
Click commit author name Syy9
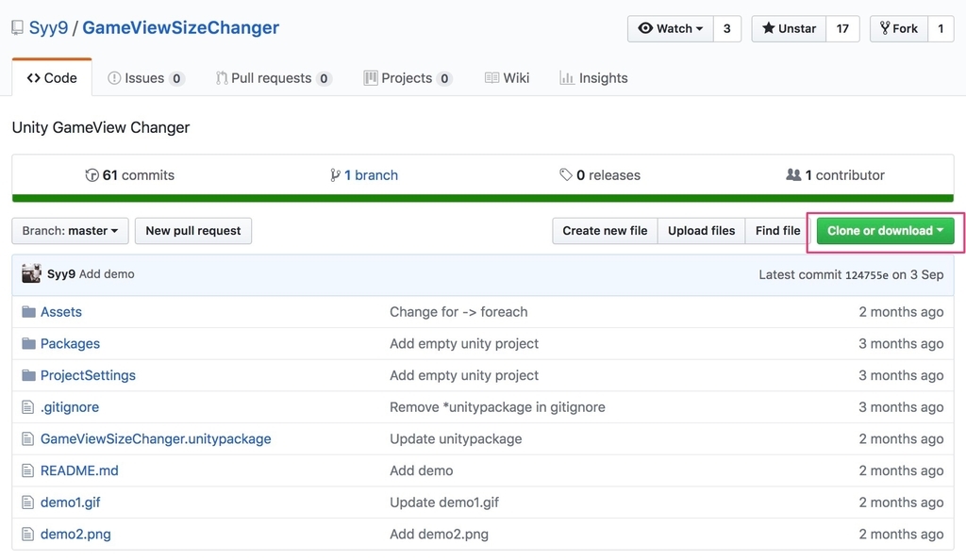tap(61, 273)
